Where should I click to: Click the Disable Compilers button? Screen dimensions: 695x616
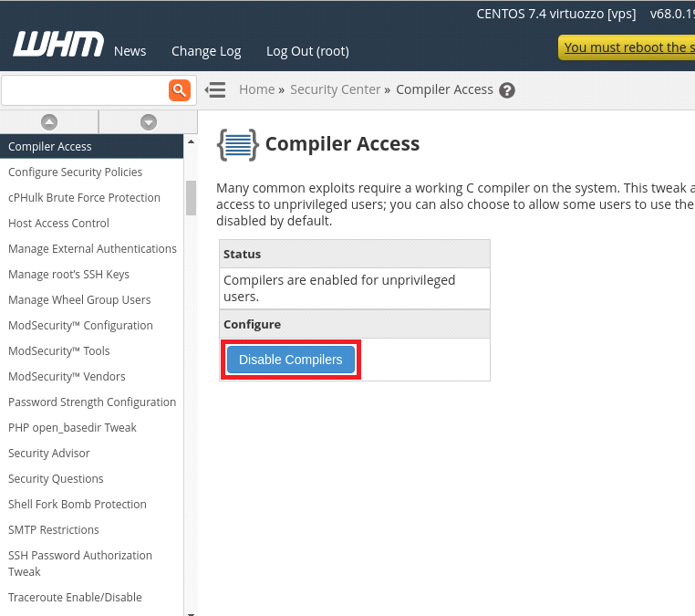[x=291, y=360]
